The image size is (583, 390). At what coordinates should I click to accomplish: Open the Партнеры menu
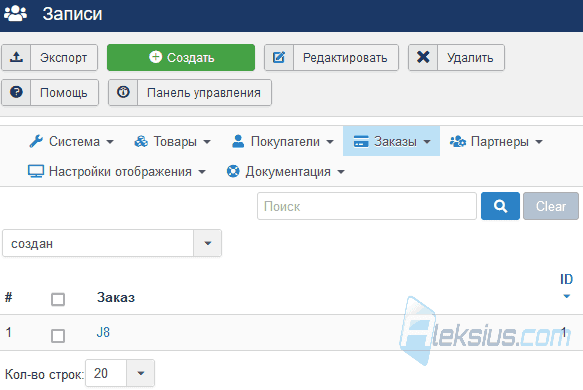496,141
